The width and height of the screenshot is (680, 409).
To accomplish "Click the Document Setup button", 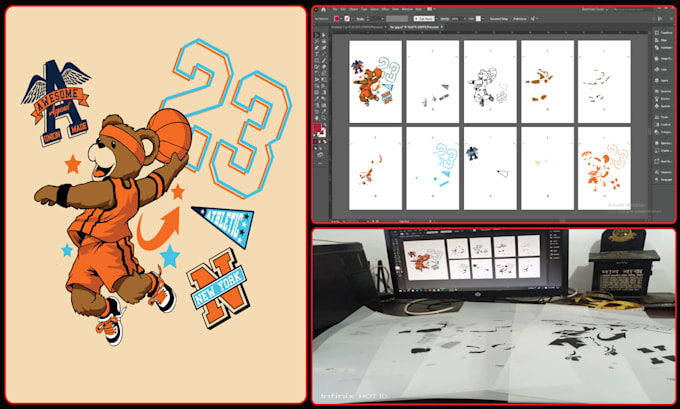I will coord(499,19).
